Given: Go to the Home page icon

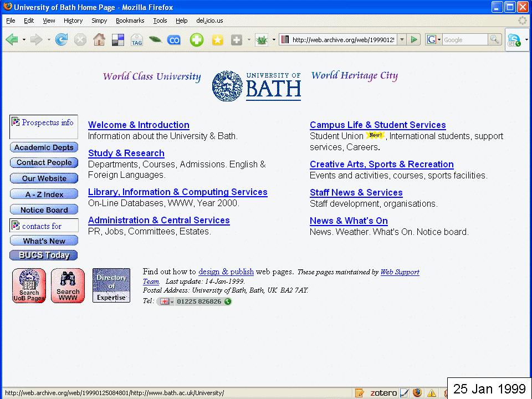Looking at the screenshot, I should [99, 40].
